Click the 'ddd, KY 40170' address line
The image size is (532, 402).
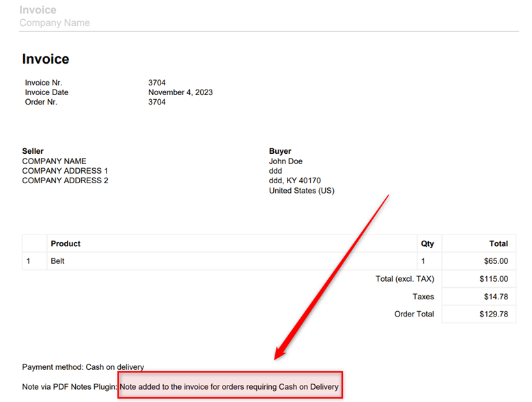pyautogui.click(x=295, y=180)
